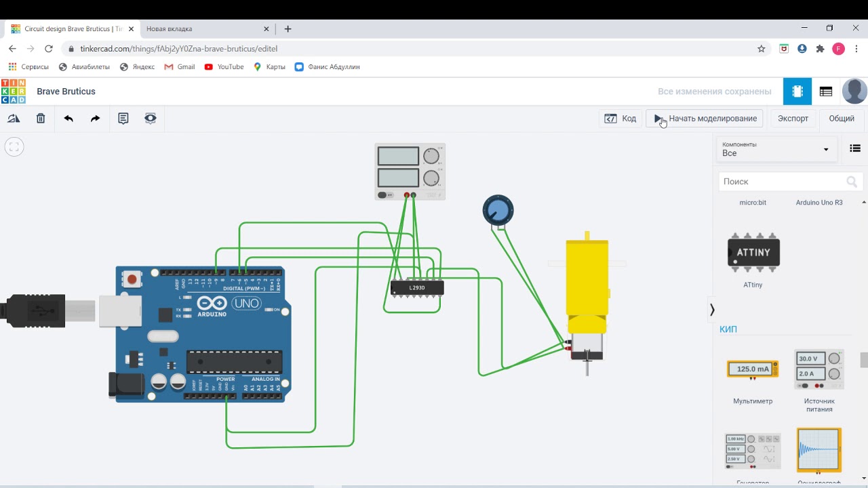Close the Circuit design tab
This screenshot has width=868, height=488.
pos(131,29)
